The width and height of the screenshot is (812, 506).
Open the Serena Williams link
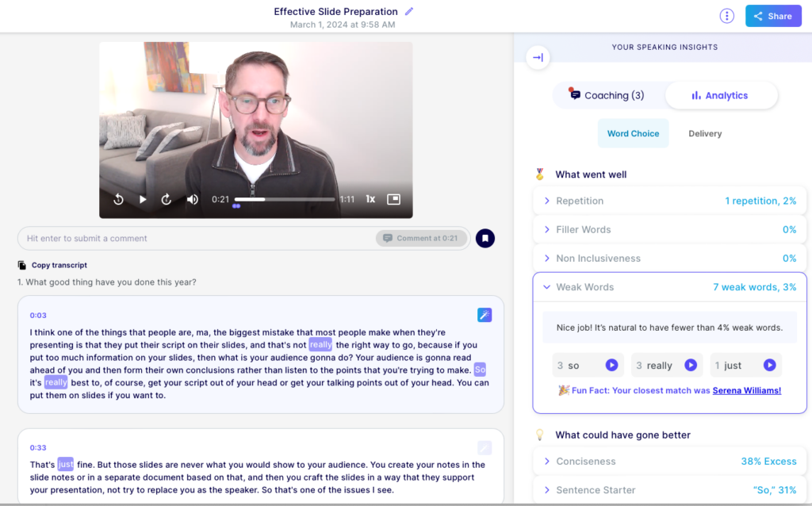pos(747,390)
